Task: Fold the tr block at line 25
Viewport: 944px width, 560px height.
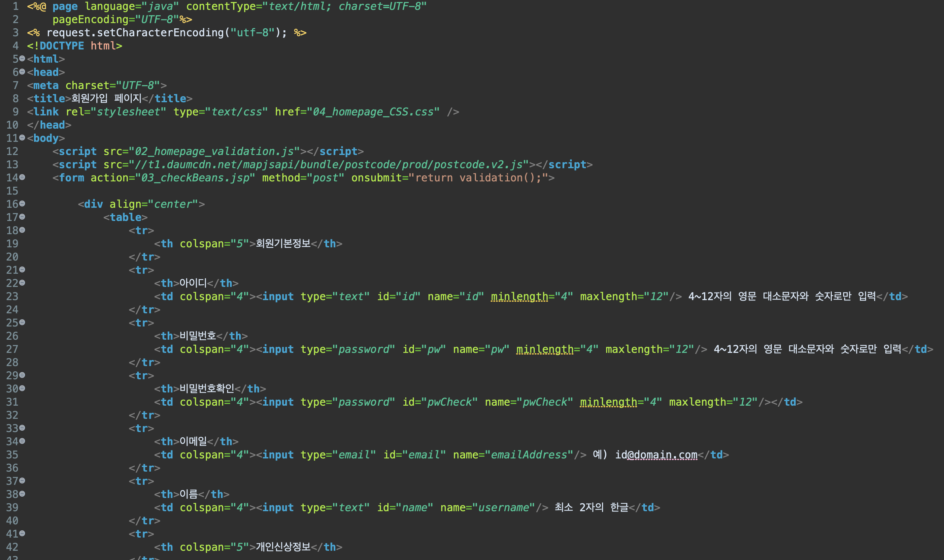Action: pos(22,322)
